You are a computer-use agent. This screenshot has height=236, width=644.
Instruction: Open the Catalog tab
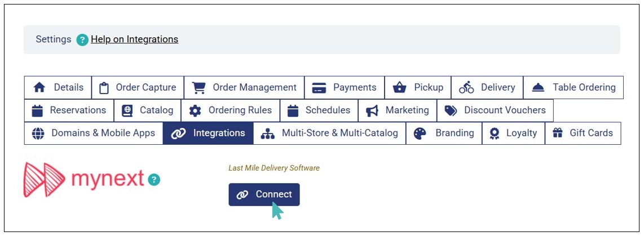coord(148,110)
